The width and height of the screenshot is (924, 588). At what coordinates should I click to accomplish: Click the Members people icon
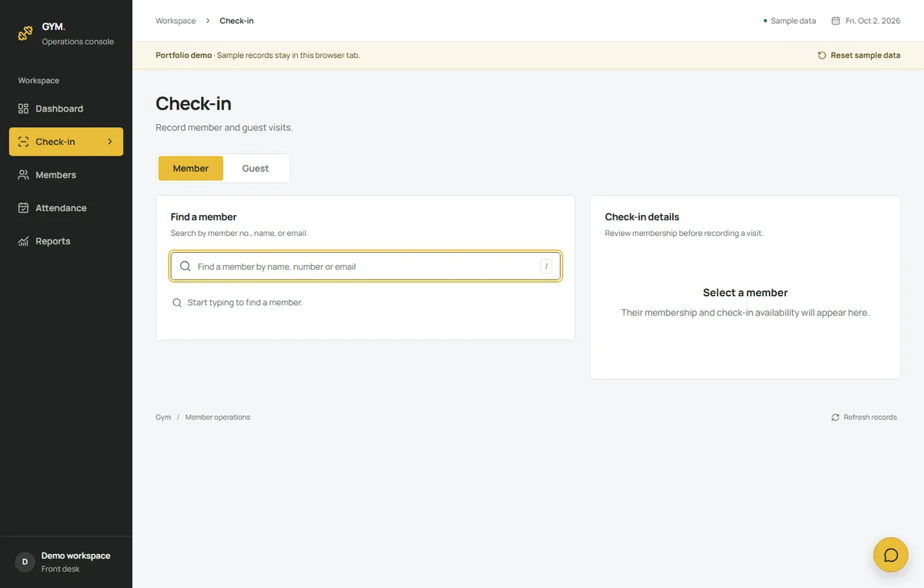coord(23,175)
